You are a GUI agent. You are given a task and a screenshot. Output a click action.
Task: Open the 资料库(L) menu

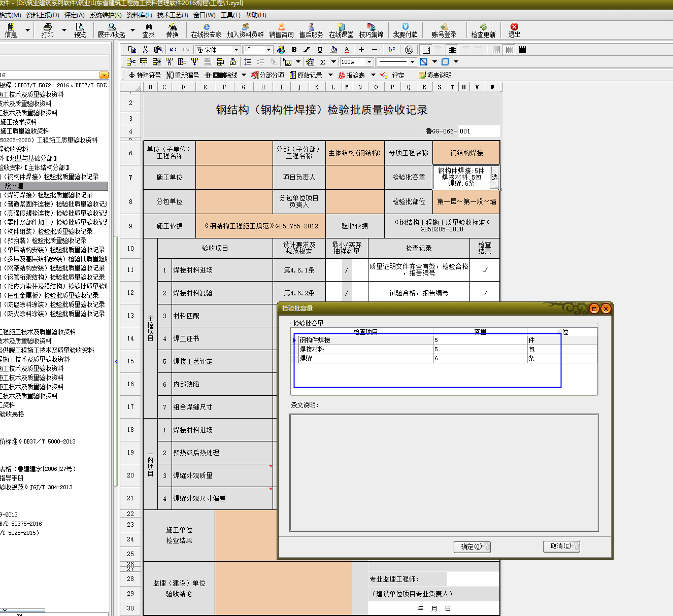pos(139,15)
